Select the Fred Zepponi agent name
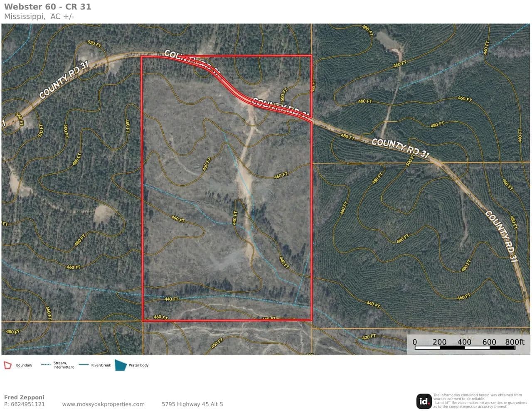532x411 pixels. [x=24, y=397]
